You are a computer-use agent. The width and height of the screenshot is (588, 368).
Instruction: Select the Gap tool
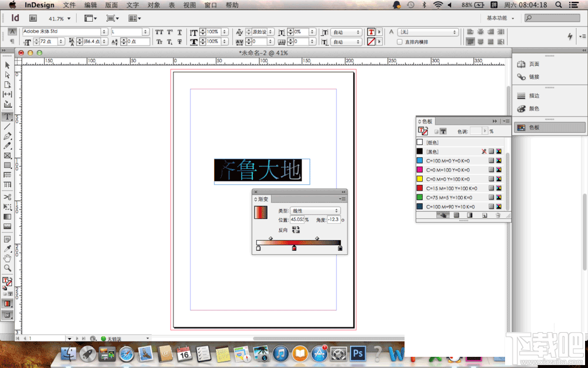pyautogui.click(x=7, y=95)
